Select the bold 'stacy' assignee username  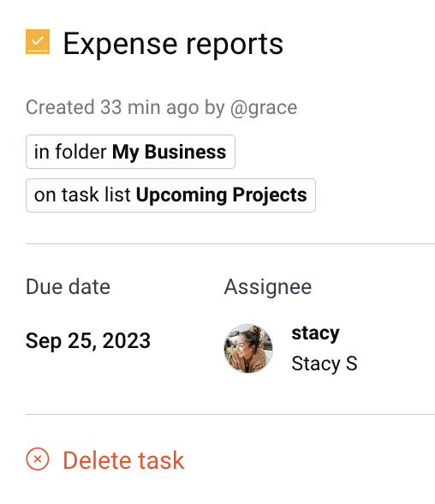315,333
